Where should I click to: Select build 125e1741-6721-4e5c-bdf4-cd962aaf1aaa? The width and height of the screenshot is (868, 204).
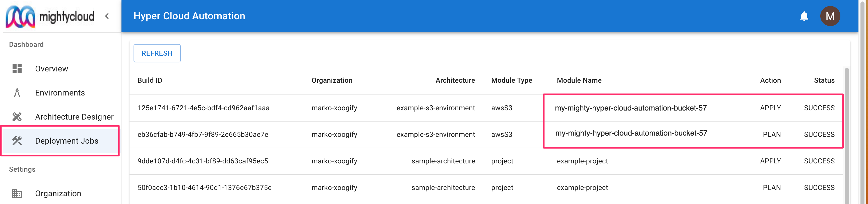point(203,108)
